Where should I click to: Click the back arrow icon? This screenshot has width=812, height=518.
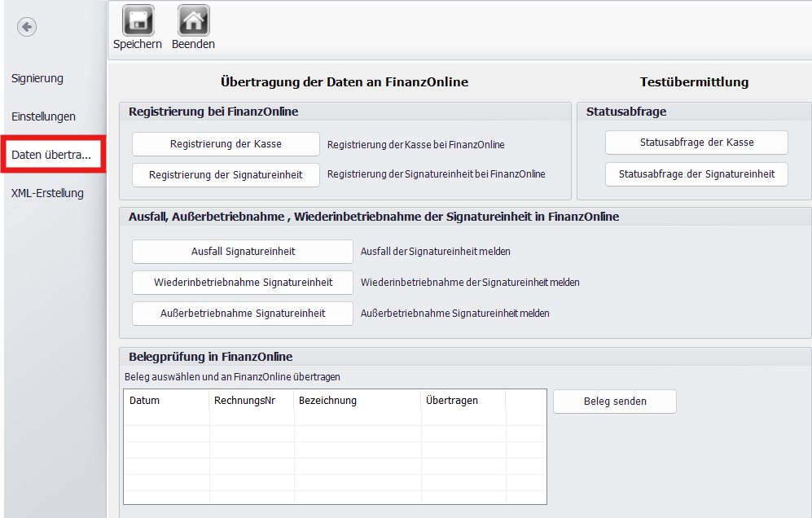[27, 28]
